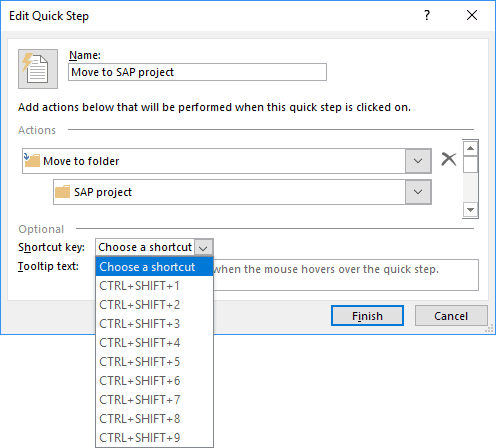Select shortcut CTRL+SHIFT+2
The image size is (496, 448).
click(x=154, y=305)
